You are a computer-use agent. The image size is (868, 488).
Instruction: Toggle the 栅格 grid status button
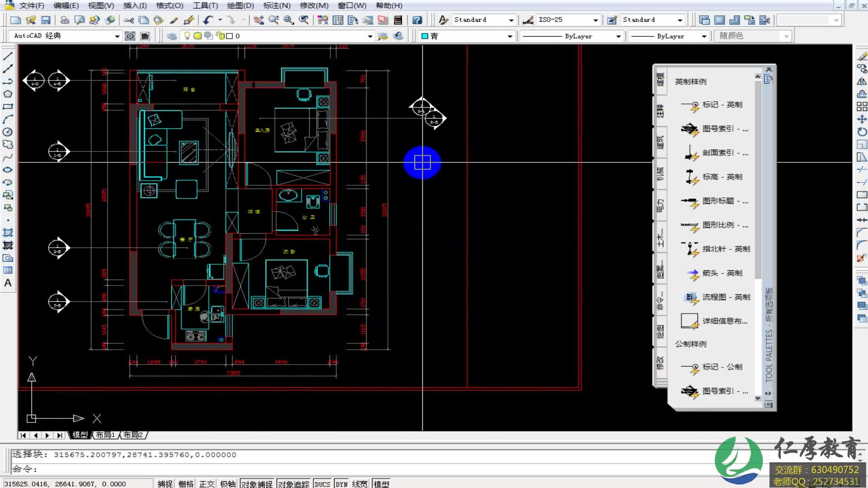(186, 484)
